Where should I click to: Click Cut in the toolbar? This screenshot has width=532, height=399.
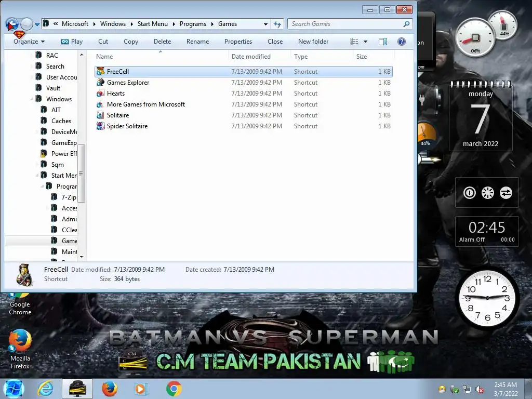point(103,42)
